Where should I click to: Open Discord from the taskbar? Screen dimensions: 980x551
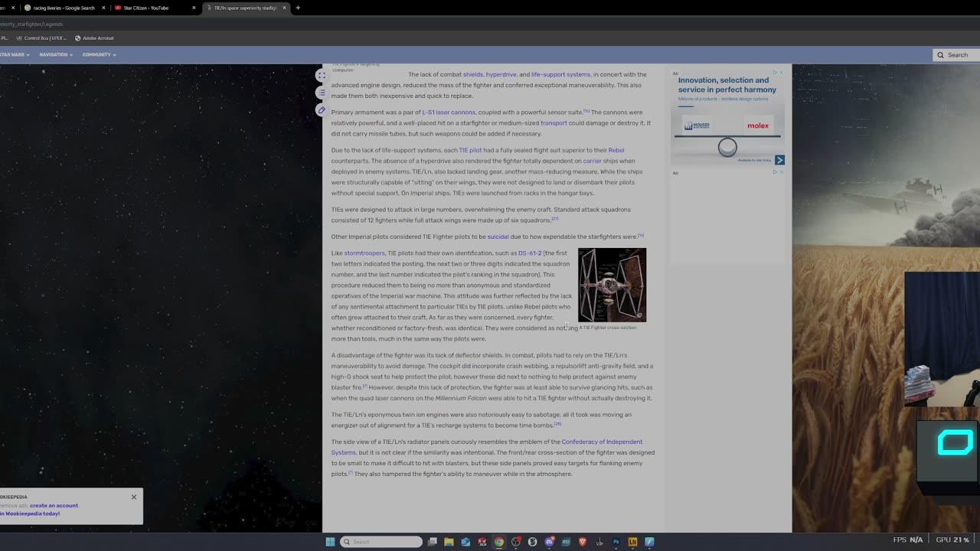click(549, 542)
